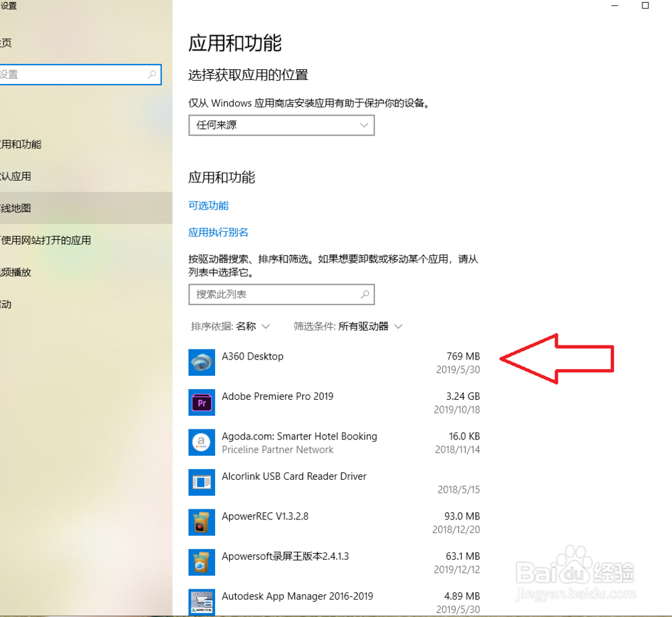672x617 pixels.
Task: Click the 93.0 MB size value
Action: tap(462, 516)
